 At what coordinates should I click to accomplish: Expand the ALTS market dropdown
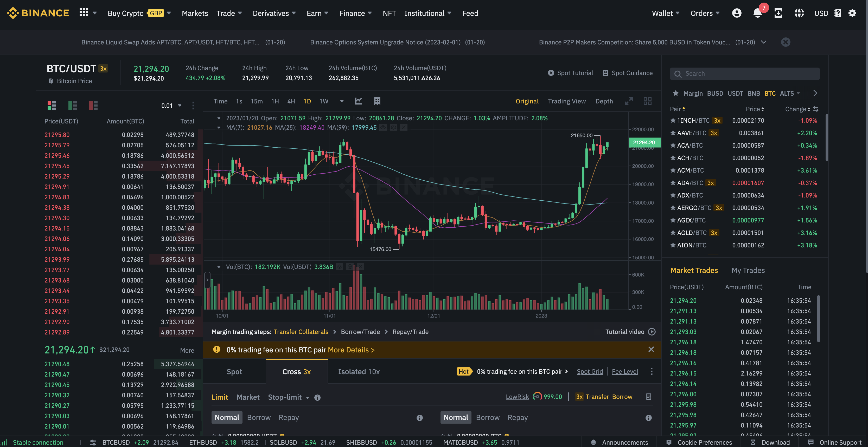click(790, 93)
